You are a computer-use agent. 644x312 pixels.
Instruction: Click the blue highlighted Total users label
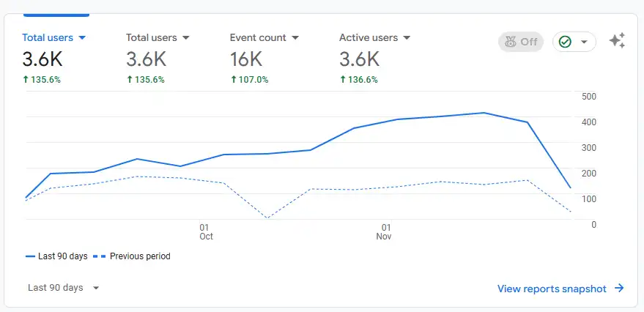coord(48,37)
